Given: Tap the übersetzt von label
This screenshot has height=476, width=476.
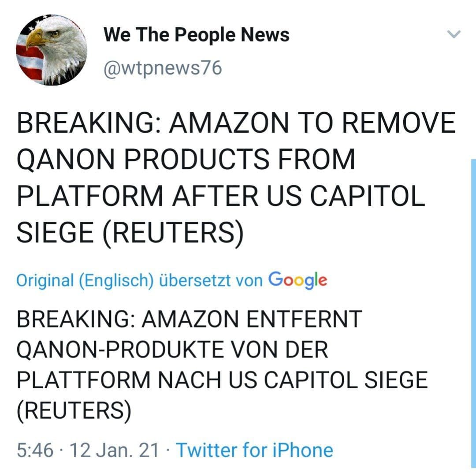Looking at the screenshot, I should 211,280.
